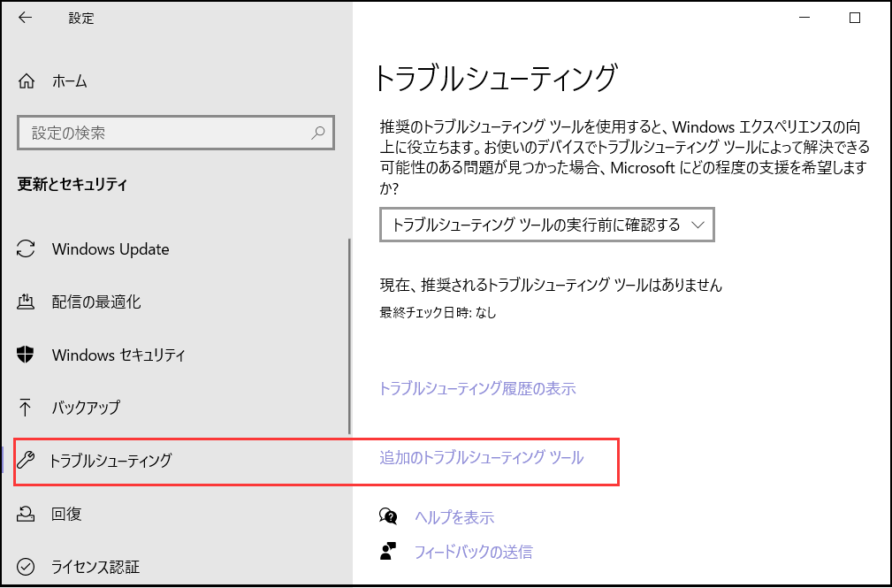The width and height of the screenshot is (892, 588).
Task: Click the sidebar vertical scrollbar
Action: pyautogui.click(x=350, y=336)
